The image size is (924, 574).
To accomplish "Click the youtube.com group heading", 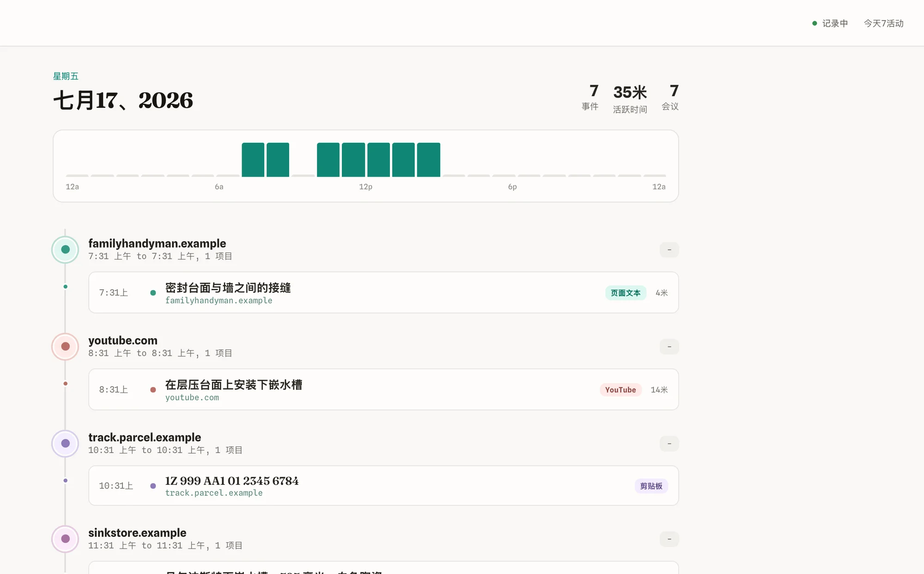I will tap(123, 341).
